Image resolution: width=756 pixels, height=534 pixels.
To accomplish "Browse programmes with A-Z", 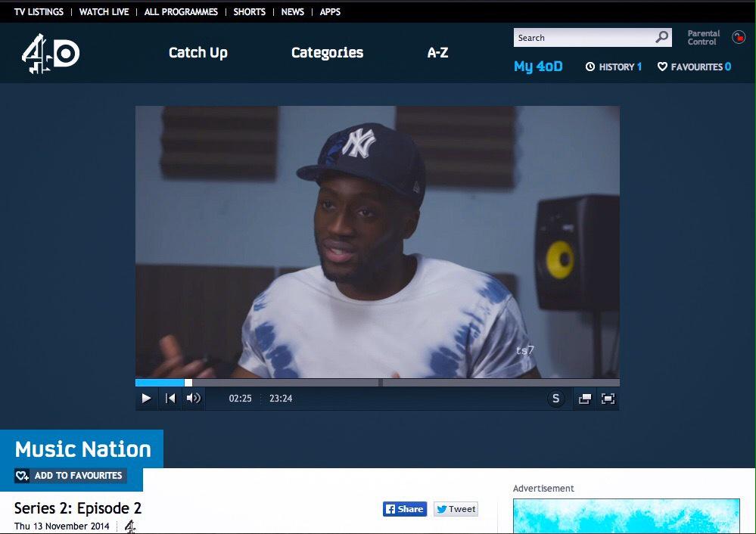I will (x=437, y=52).
